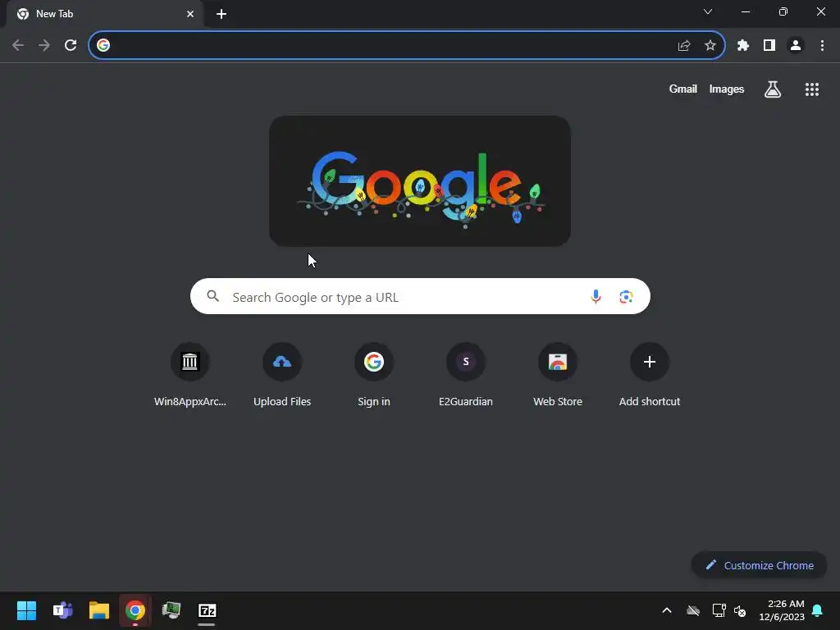Open Microsoft Teams from taskbar
Image resolution: width=840 pixels, height=630 pixels.
pyautogui.click(x=62, y=610)
